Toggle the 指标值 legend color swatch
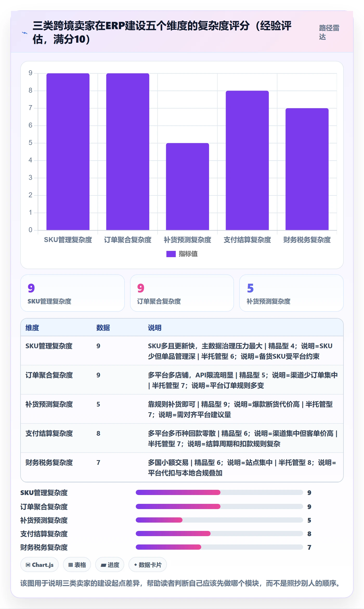Image resolution: width=364 pixels, height=609 pixels. [171, 254]
